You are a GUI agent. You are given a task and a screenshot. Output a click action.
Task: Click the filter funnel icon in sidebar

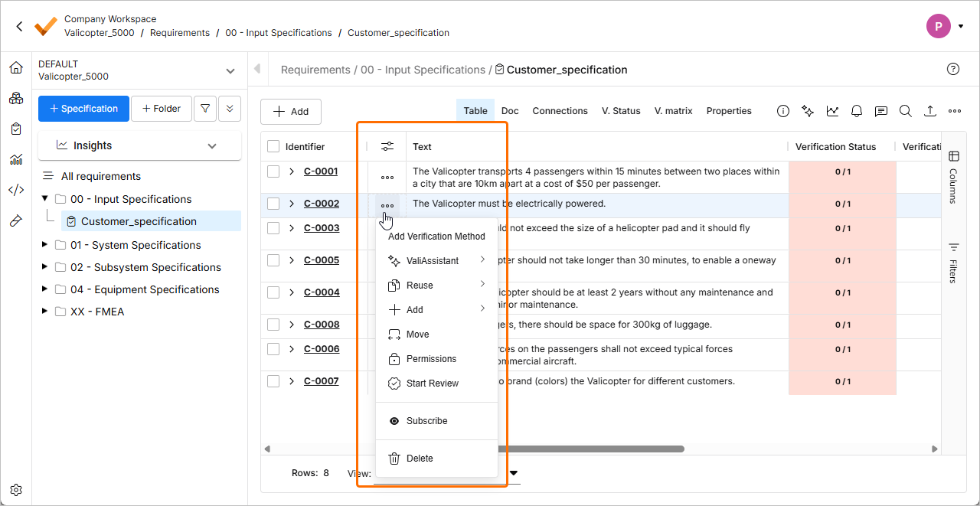coord(205,109)
